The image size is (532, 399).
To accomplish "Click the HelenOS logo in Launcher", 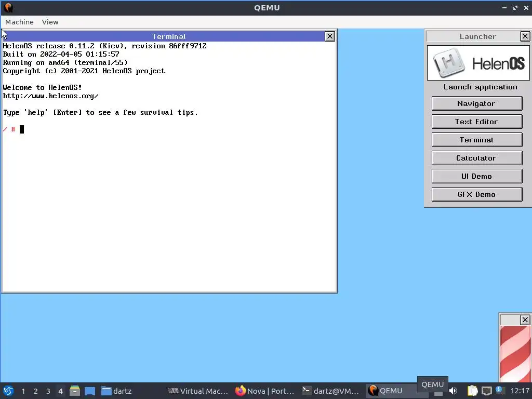I will click(478, 63).
